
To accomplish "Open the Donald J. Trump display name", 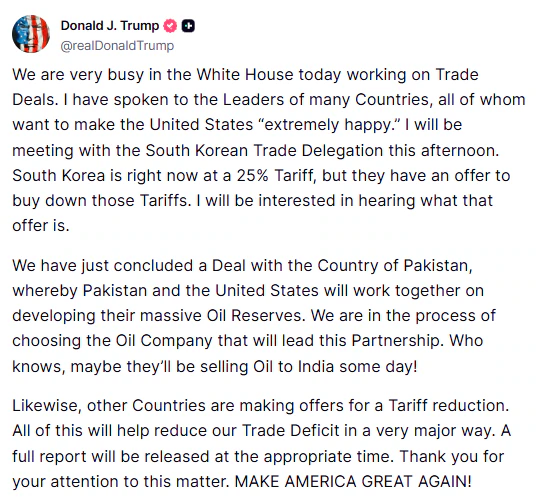I will point(110,26).
